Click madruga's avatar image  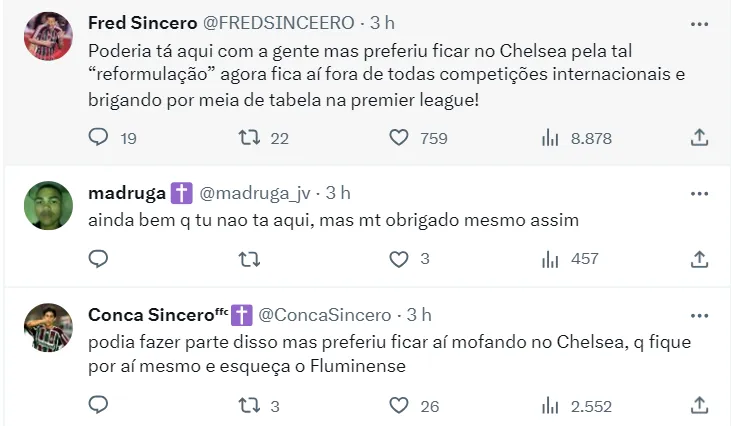click(x=48, y=207)
